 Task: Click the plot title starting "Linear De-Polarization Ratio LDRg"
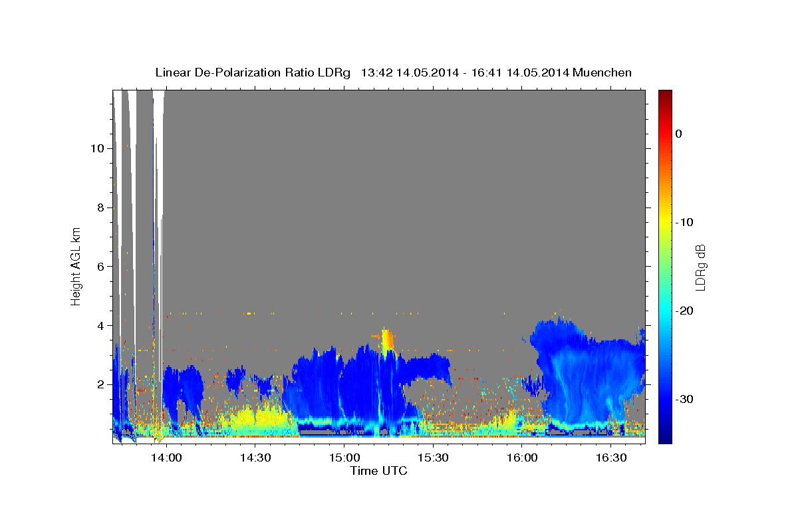click(393, 72)
